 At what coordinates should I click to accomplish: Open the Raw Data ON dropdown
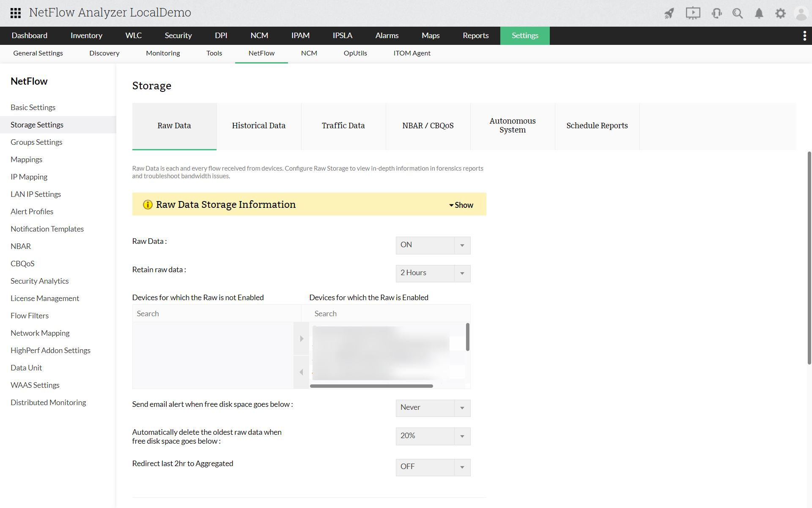[433, 245]
